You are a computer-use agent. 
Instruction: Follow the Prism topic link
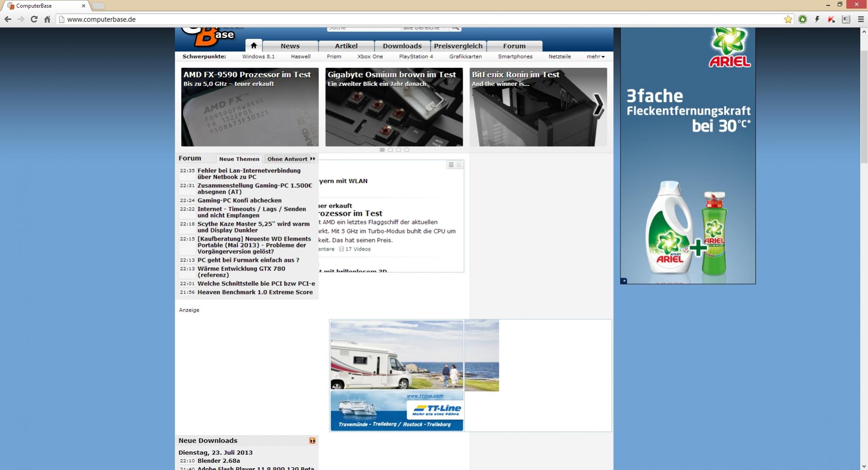coord(334,57)
